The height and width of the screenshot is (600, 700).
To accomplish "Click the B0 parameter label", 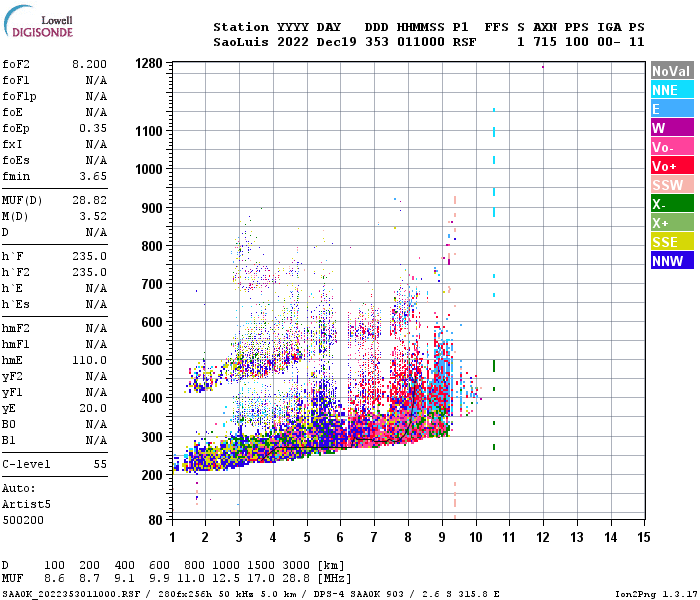I will click(x=8, y=425).
